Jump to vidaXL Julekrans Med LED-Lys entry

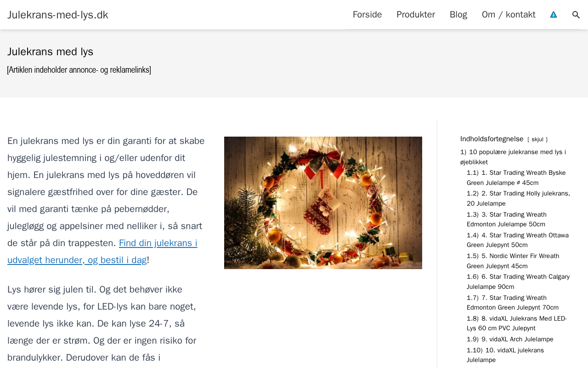(x=517, y=323)
